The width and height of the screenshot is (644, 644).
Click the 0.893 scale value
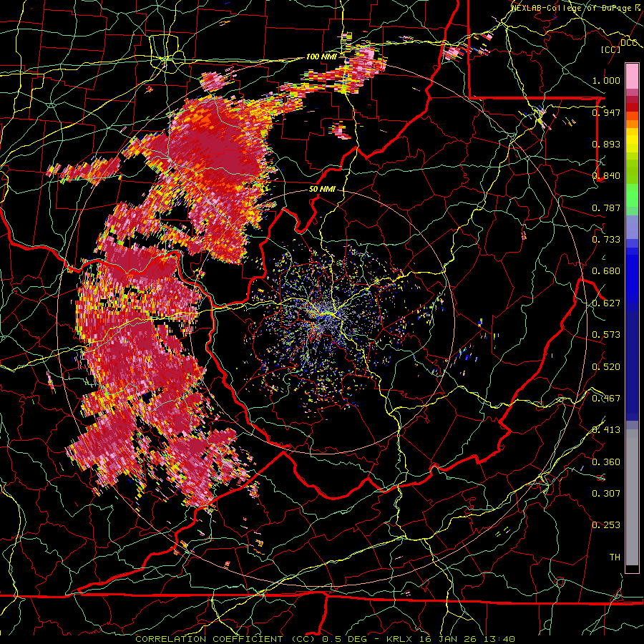pyautogui.click(x=606, y=144)
